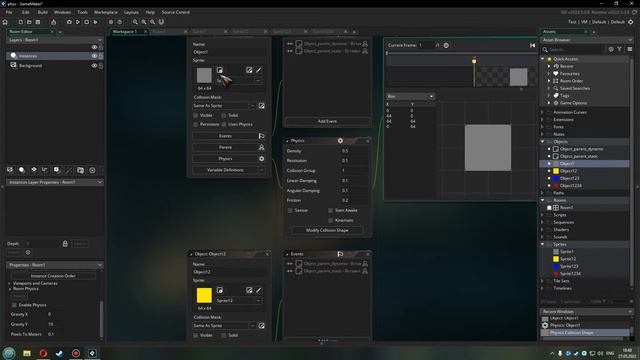The width and height of the screenshot is (640, 360).
Task: Open Same As Sprite collision mask dropdown
Action: click(252, 106)
